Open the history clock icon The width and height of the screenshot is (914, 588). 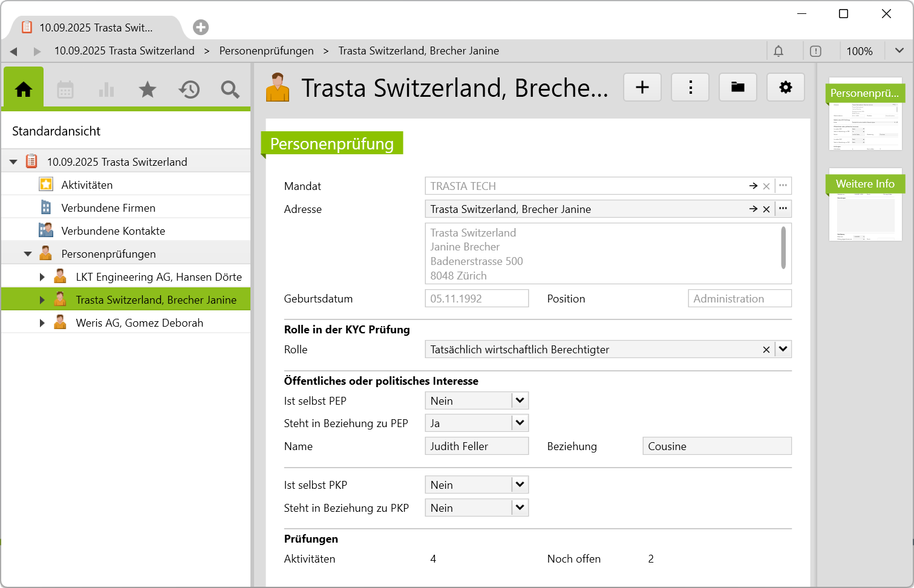point(189,90)
